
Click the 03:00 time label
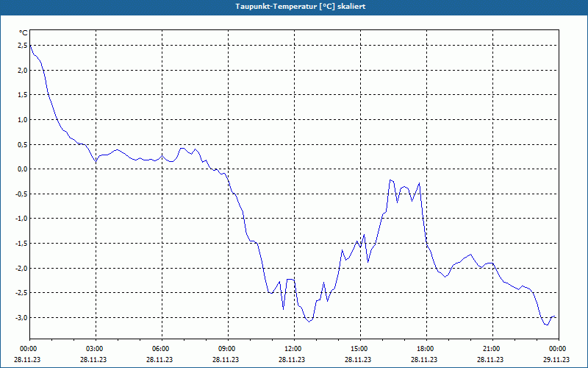coord(96,349)
